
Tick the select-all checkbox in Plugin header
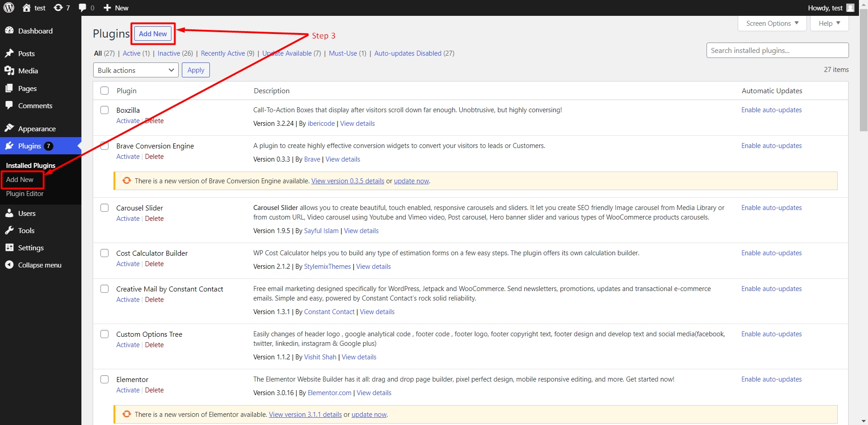pos(104,91)
